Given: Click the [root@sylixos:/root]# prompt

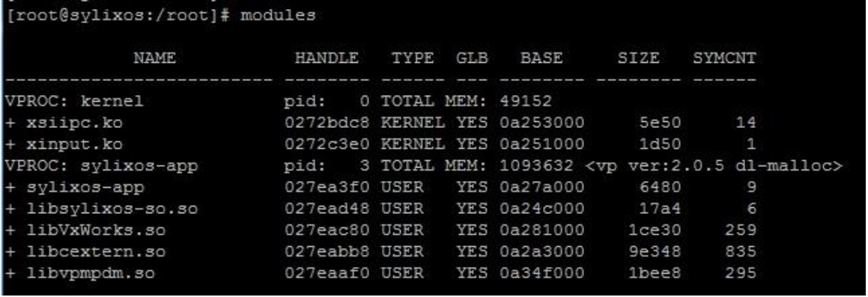Looking at the screenshot, I should click(117, 15).
